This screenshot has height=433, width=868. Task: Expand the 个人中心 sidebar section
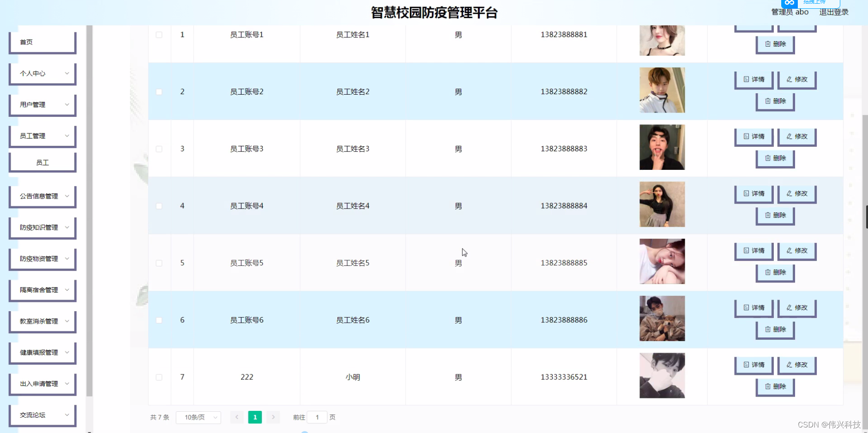42,73
